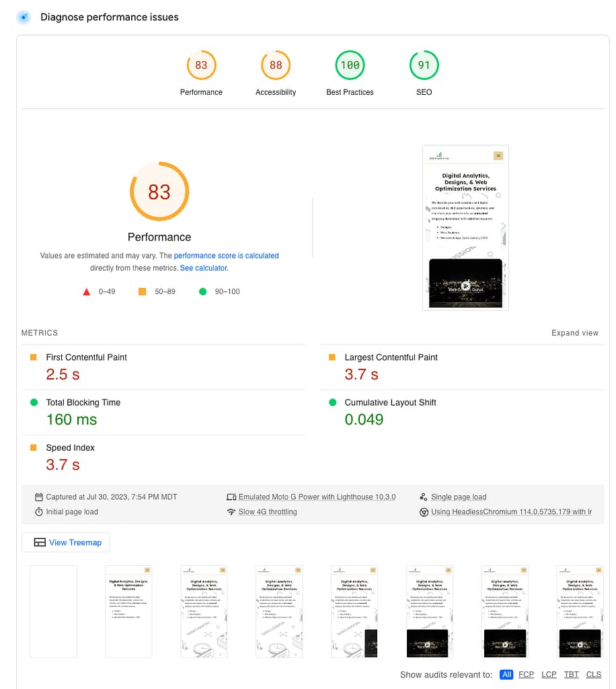Toggle the LCP audit filter
Screen dimensions: 616x689
548,674
